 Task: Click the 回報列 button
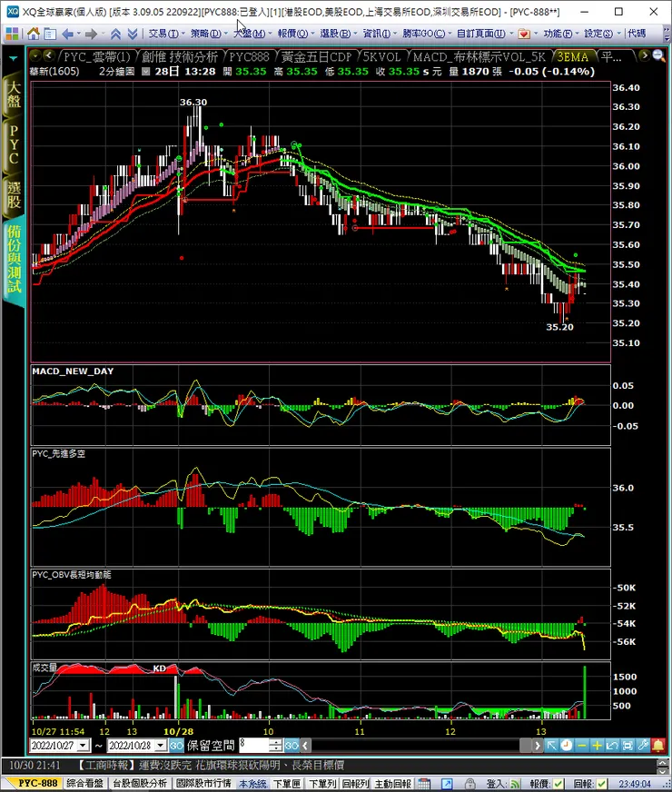pyautogui.click(x=355, y=784)
